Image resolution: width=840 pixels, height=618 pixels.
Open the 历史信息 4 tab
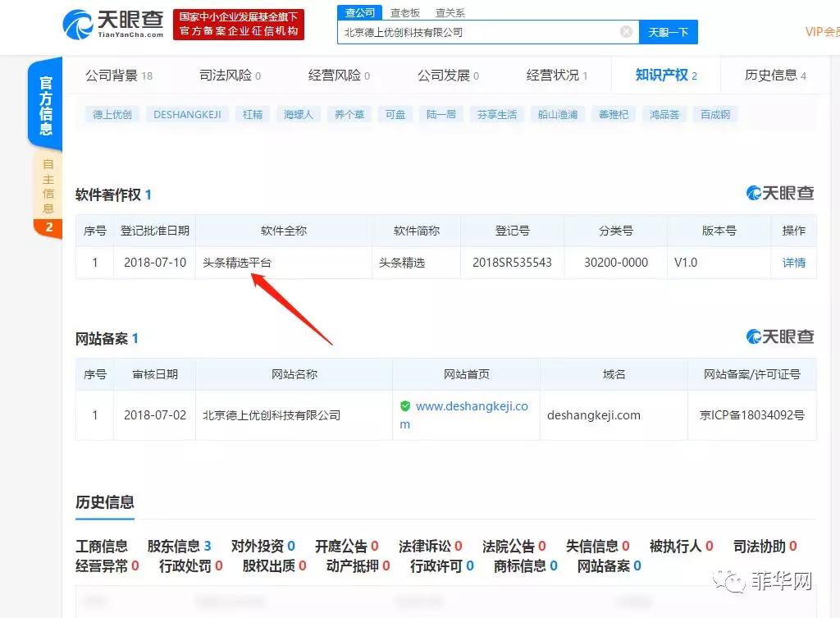[775, 76]
